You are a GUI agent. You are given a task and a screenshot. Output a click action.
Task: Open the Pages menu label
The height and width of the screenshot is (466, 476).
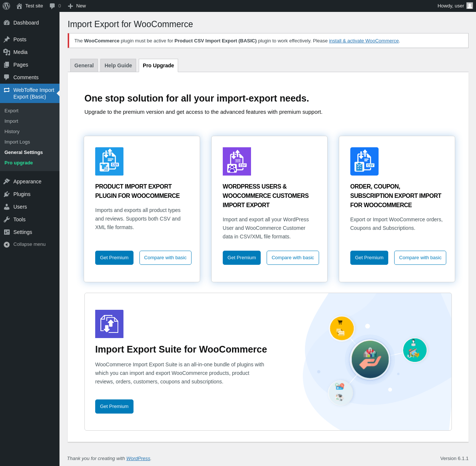coord(21,65)
